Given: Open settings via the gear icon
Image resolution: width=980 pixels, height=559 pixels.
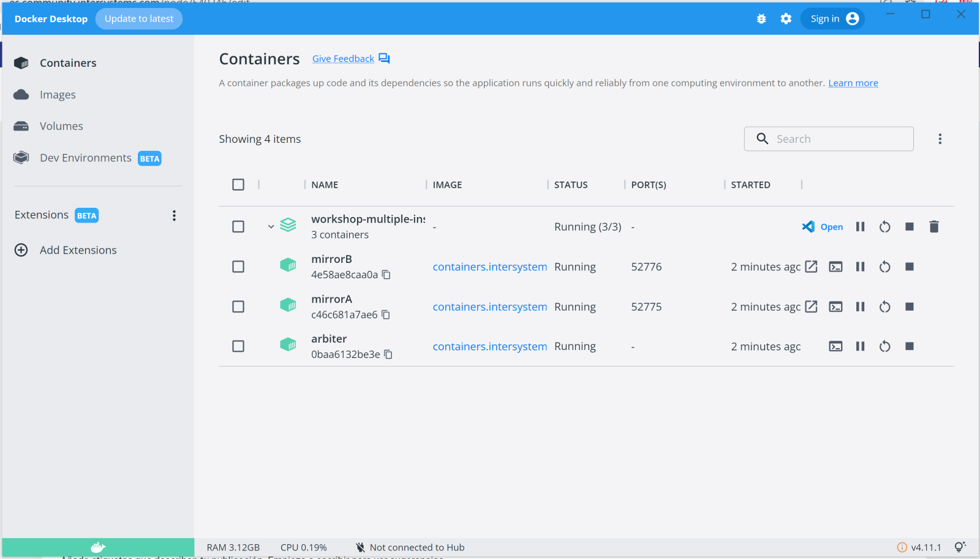Looking at the screenshot, I should coord(786,19).
